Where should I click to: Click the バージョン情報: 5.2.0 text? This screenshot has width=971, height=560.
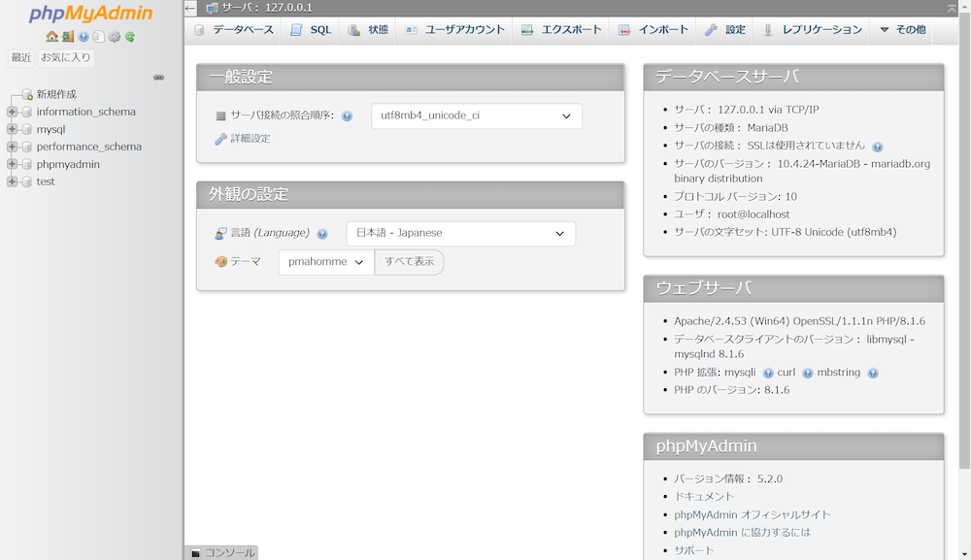(728, 478)
